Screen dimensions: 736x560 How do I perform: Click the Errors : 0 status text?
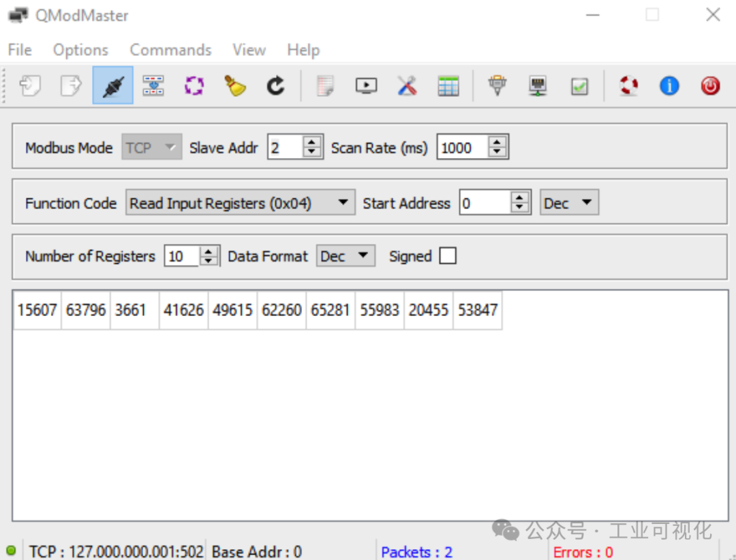pyautogui.click(x=583, y=552)
